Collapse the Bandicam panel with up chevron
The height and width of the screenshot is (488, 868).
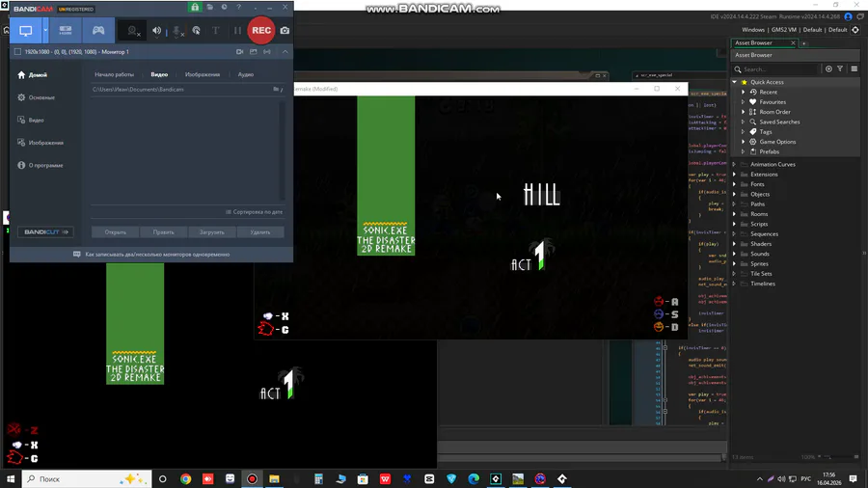pyautogui.click(x=285, y=51)
